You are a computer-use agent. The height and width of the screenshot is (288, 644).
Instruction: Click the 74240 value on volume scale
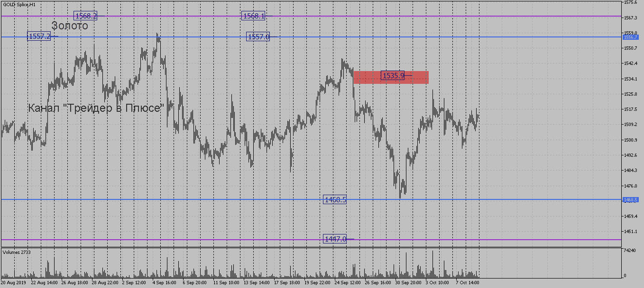coord(630,250)
